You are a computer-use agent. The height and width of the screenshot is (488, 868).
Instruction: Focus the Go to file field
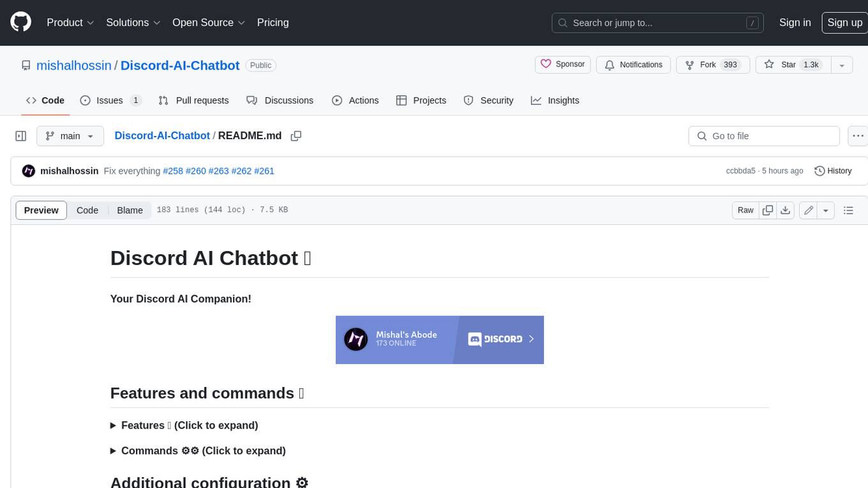point(764,136)
